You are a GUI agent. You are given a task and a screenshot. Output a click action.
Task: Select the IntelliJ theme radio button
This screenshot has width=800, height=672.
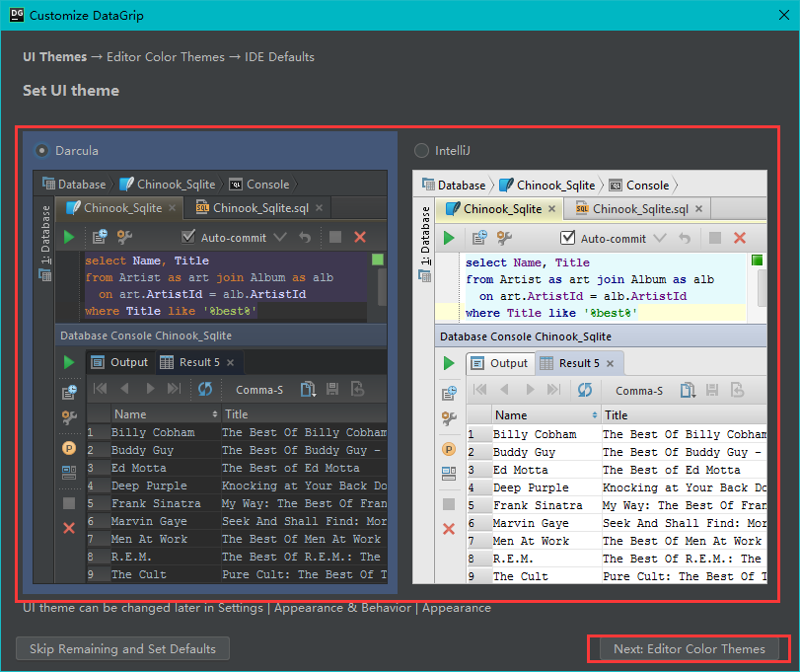point(421,151)
